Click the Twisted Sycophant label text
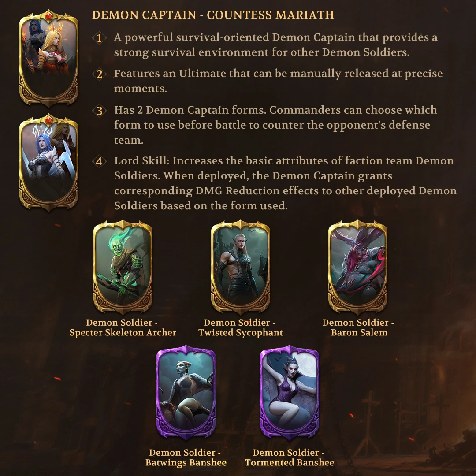476x476 pixels. click(241, 327)
